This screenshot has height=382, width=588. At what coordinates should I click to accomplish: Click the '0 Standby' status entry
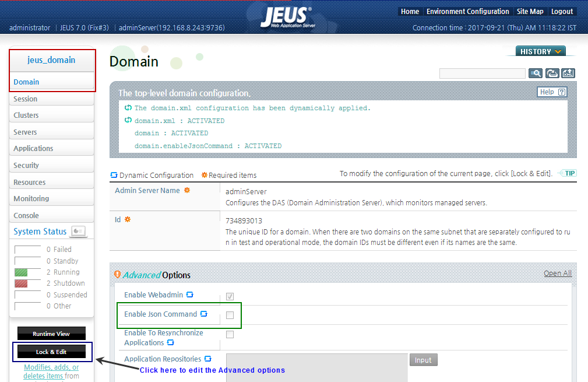62,261
